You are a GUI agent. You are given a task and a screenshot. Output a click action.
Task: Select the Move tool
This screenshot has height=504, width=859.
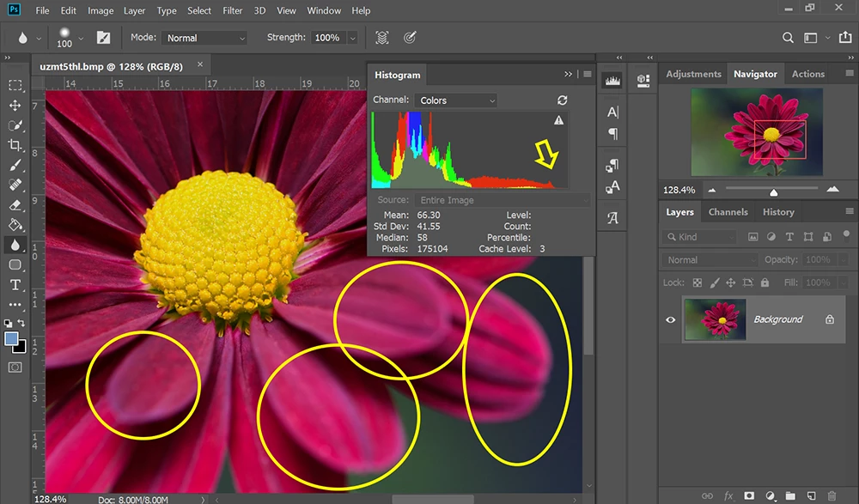(15, 106)
